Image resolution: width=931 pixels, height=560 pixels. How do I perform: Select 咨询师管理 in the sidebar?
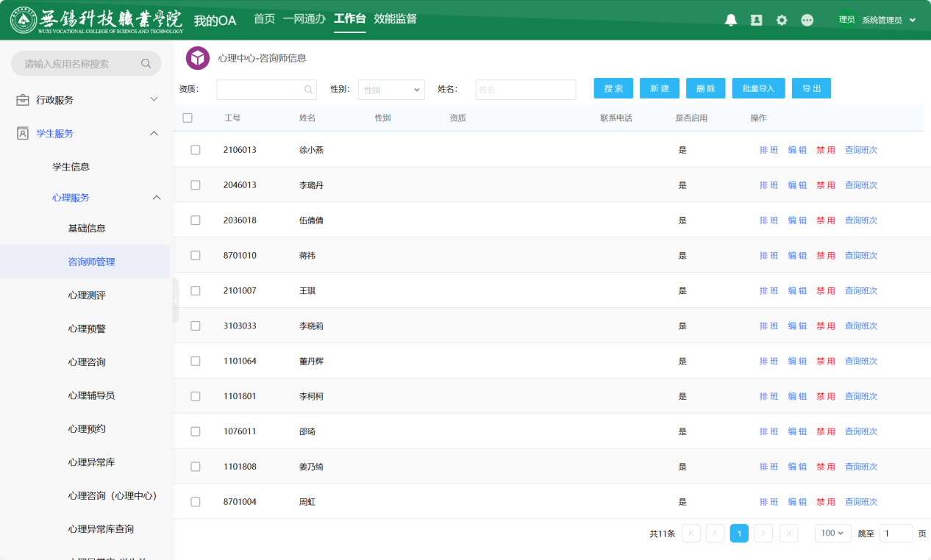pos(91,262)
